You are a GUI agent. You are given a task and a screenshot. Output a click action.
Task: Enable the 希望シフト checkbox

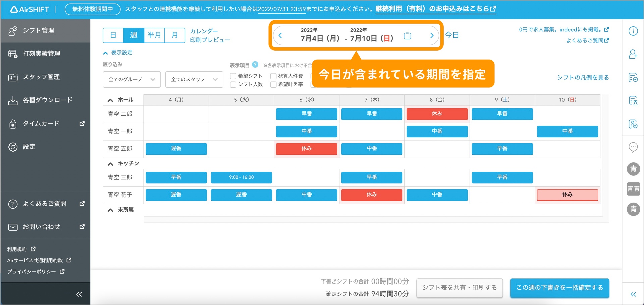[233, 76]
